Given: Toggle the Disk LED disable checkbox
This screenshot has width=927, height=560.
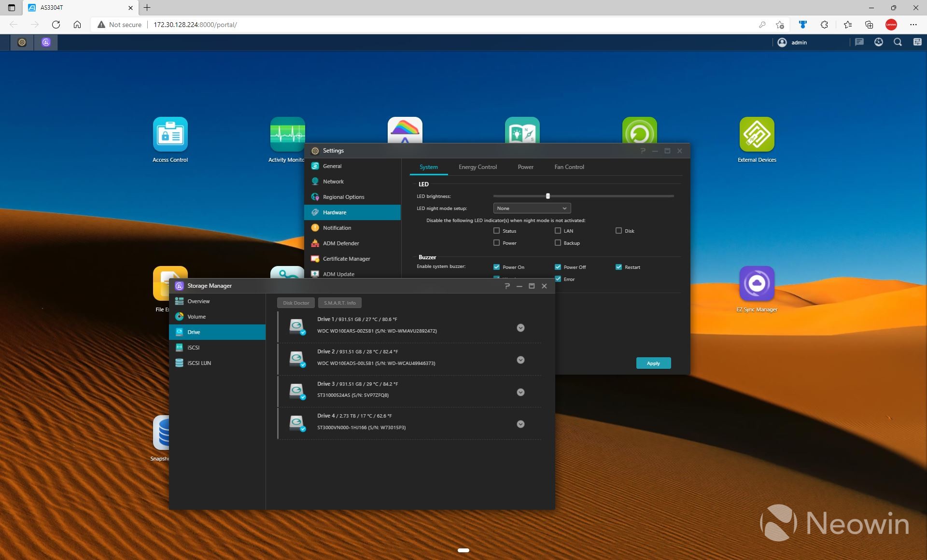Looking at the screenshot, I should tap(617, 230).
